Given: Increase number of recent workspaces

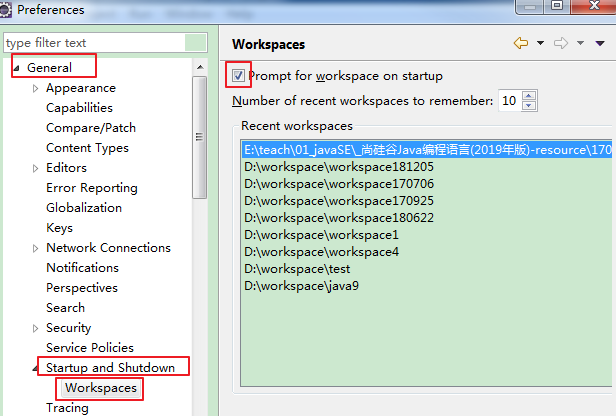Looking at the screenshot, I should coord(529,95).
